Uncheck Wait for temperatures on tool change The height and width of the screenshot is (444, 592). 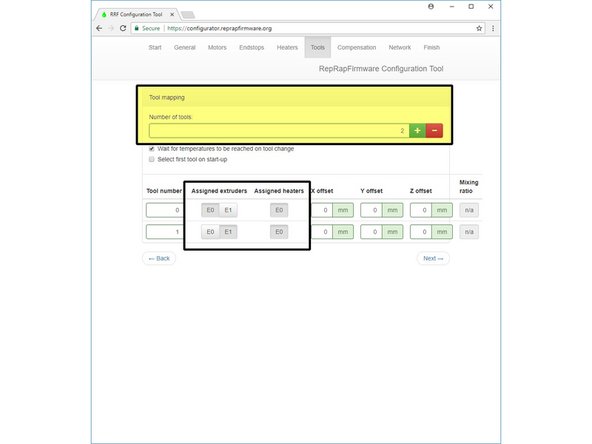[x=151, y=149]
